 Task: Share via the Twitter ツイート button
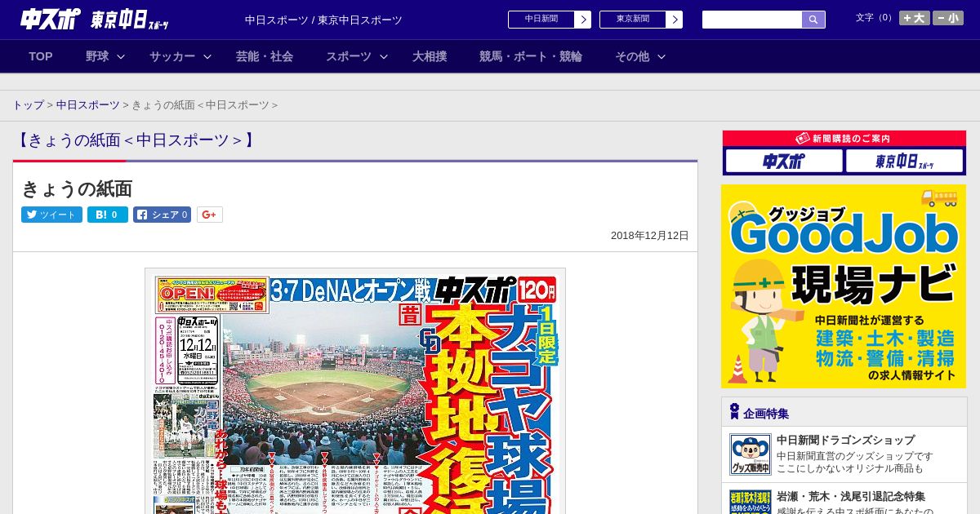(51, 215)
